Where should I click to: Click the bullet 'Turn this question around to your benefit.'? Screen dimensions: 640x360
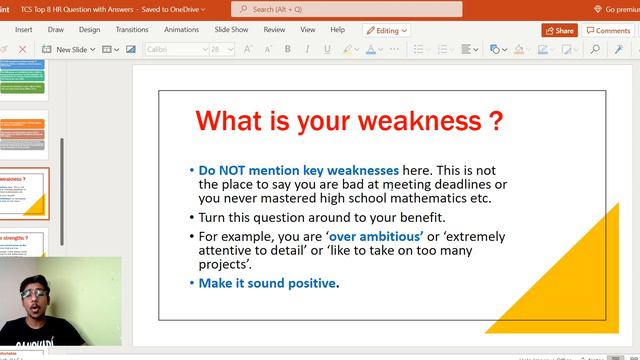pos(322,217)
